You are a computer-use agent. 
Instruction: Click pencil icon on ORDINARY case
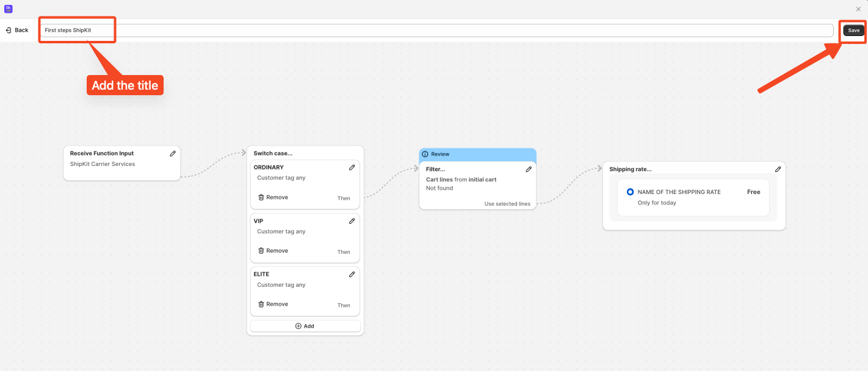click(x=352, y=167)
